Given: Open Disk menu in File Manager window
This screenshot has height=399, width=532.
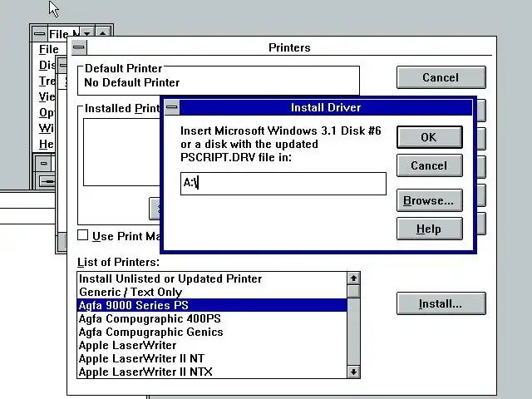Looking at the screenshot, I should [x=47, y=65].
